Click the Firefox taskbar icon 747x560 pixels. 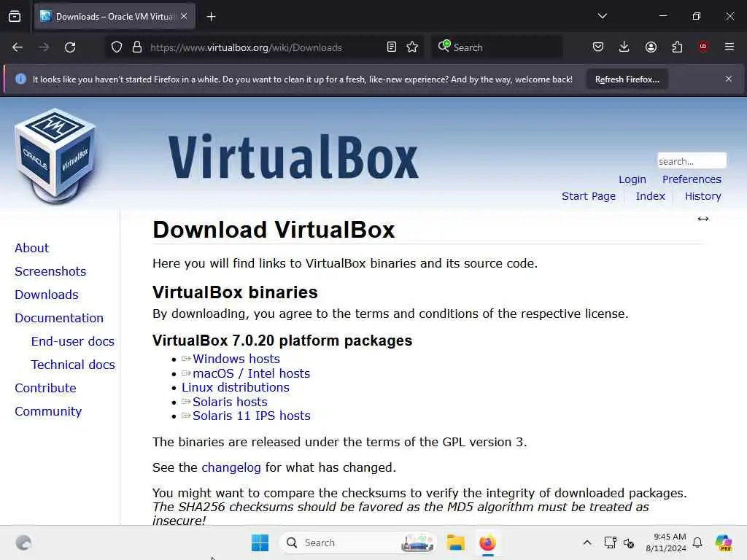point(488,542)
